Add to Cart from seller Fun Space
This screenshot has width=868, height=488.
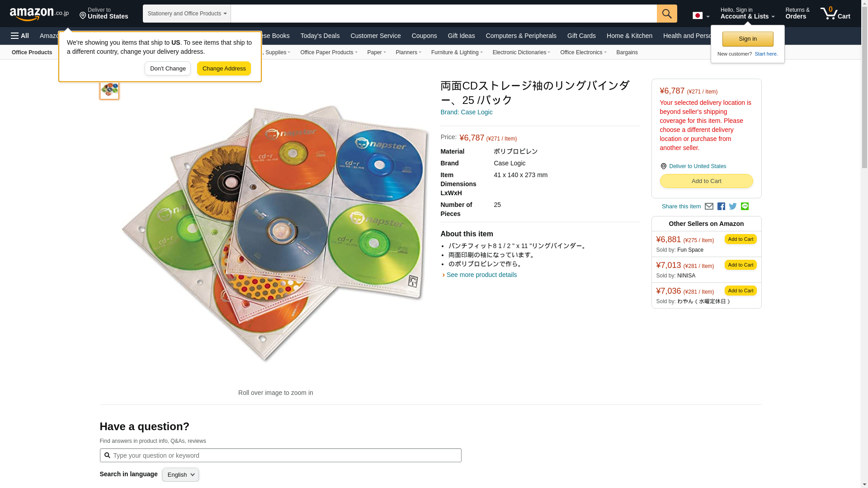pyautogui.click(x=741, y=239)
